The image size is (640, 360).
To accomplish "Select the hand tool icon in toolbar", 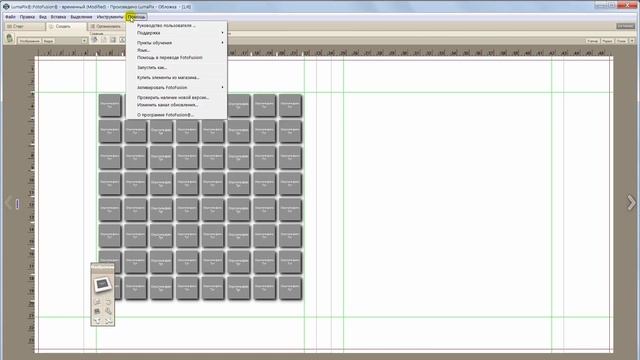I will point(10,39).
